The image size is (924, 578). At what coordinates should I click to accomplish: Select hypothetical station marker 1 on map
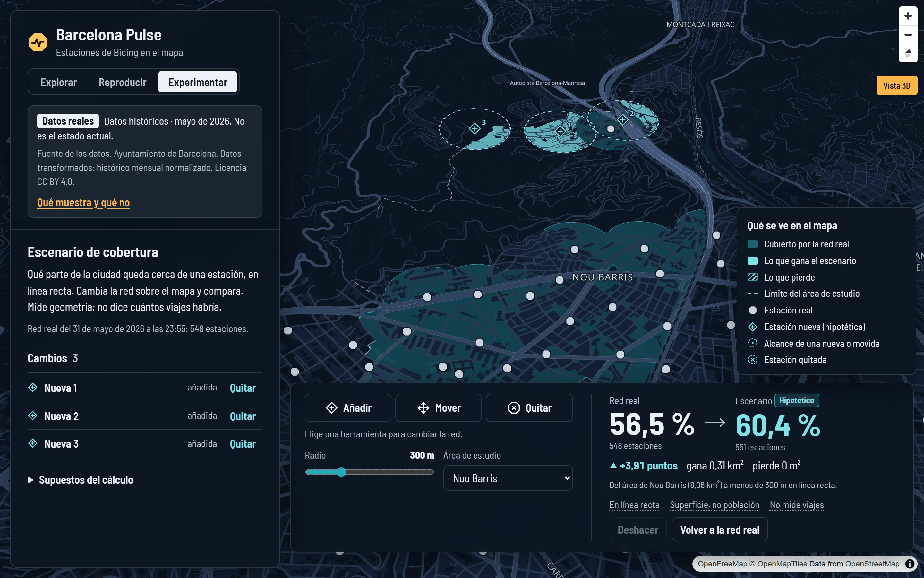click(560, 131)
